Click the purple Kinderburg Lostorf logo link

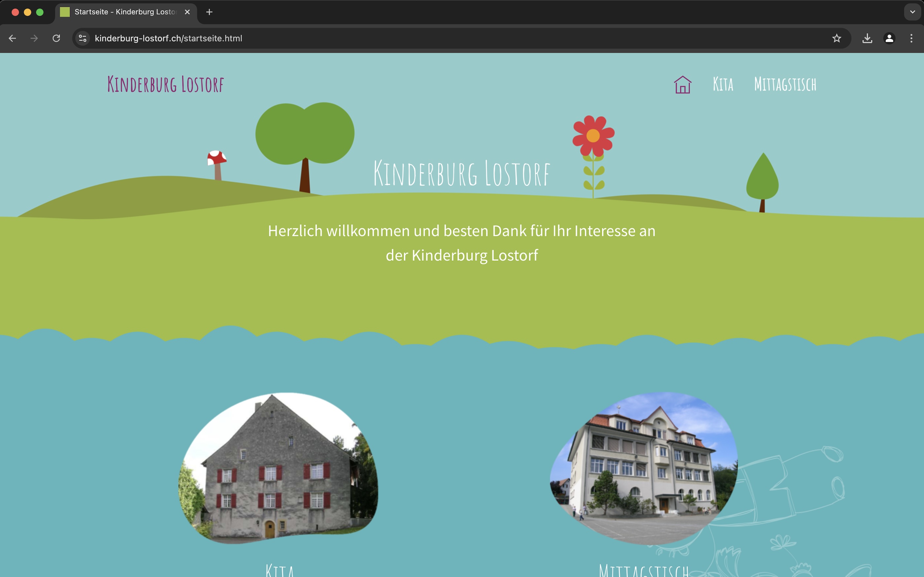coord(165,84)
